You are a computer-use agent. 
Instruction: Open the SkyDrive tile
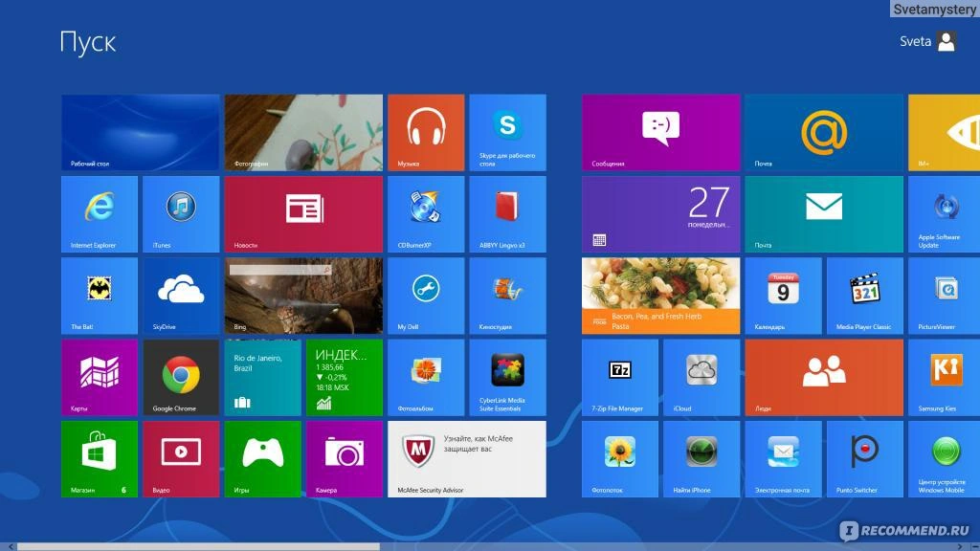pos(180,296)
